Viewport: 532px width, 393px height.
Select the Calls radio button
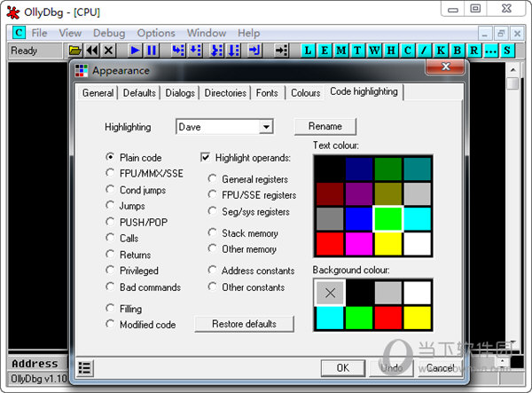click(x=110, y=238)
